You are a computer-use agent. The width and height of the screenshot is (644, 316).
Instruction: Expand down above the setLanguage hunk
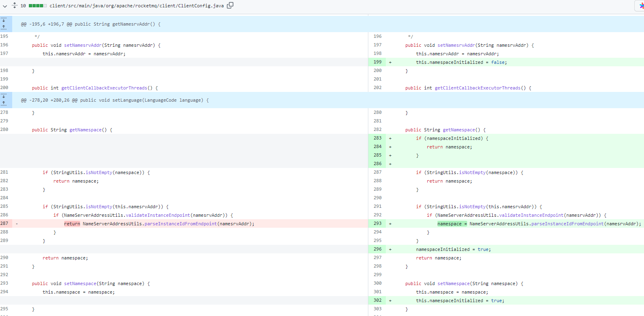[x=4, y=96]
